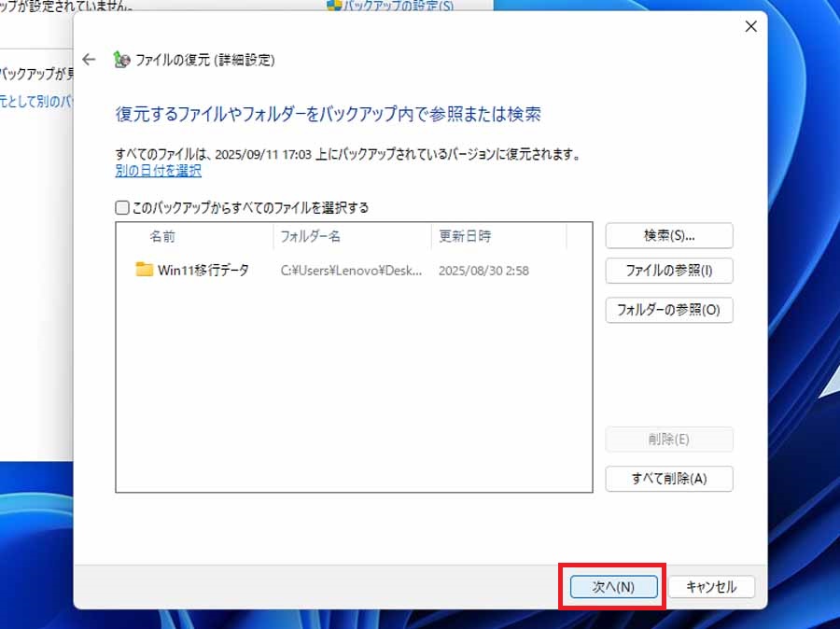
Task: Click the フォルダーの参照(O) button
Action: 669,310
